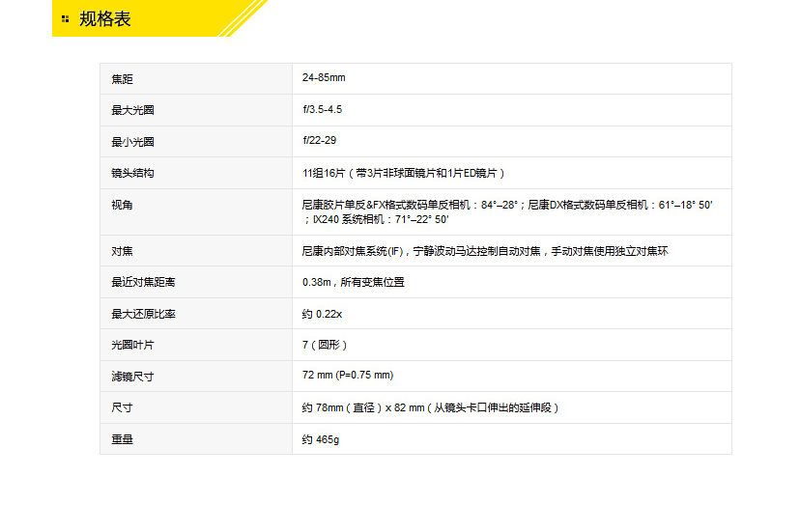The width and height of the screenshot is (800, 532).
Task: Click the 尼康内部对焦系统(IF) focus description
Action: click(485, 251)
